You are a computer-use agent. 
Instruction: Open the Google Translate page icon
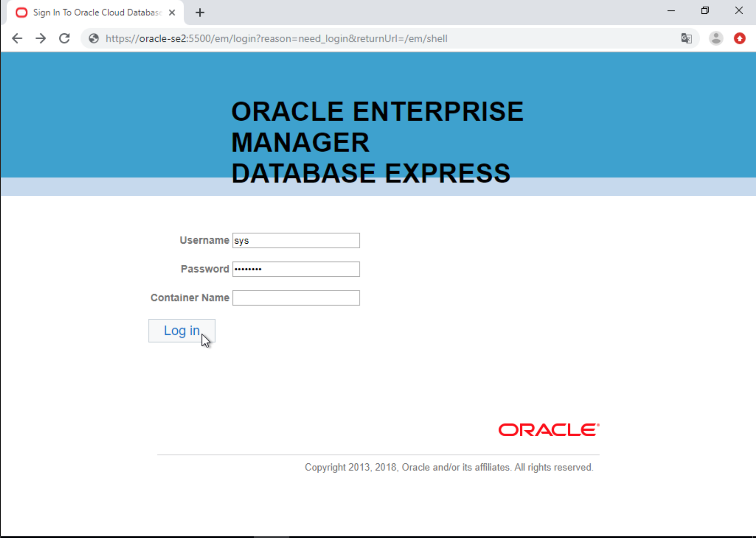click(x=686, y=38)
